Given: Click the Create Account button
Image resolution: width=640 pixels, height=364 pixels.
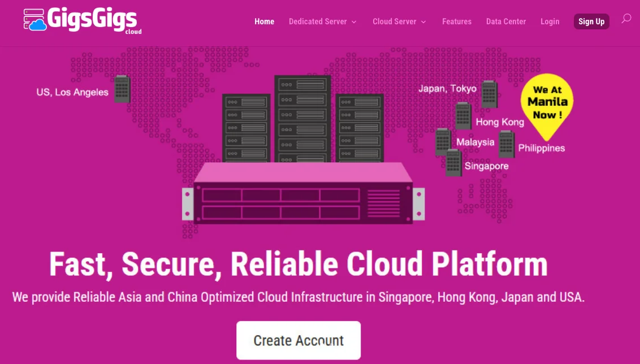Looking at the screenshot, I should pos(299,340).
